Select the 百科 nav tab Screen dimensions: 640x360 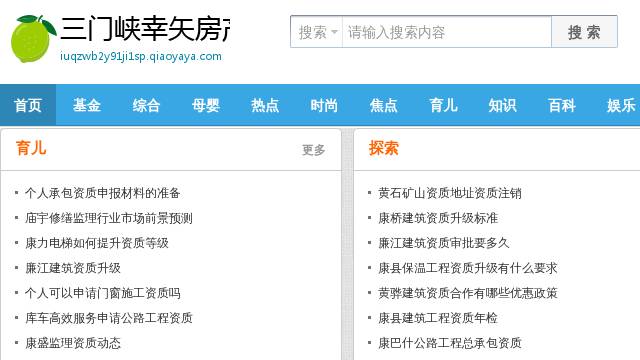click(x=562, y=105)
